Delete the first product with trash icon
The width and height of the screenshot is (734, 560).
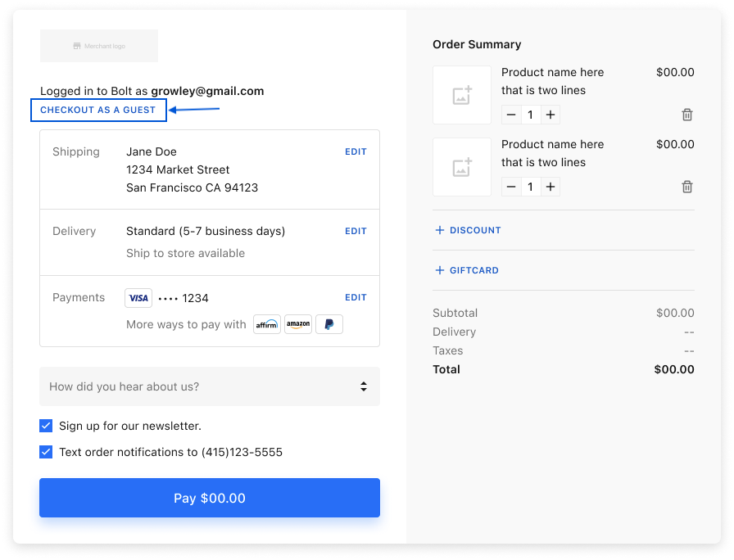pyautogui.click(x=686, y=115)
